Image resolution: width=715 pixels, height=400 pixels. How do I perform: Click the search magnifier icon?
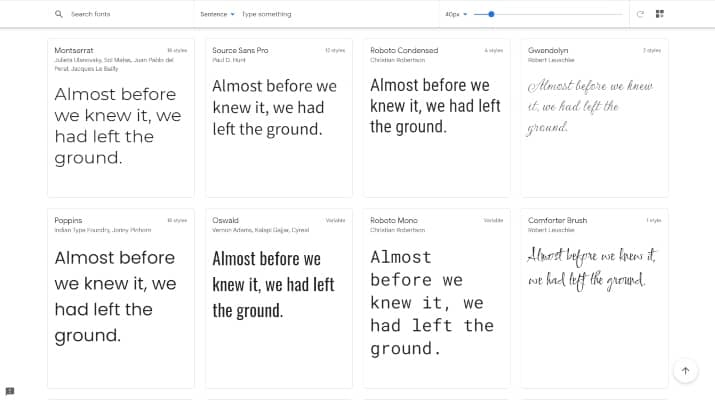coord(58,14)
